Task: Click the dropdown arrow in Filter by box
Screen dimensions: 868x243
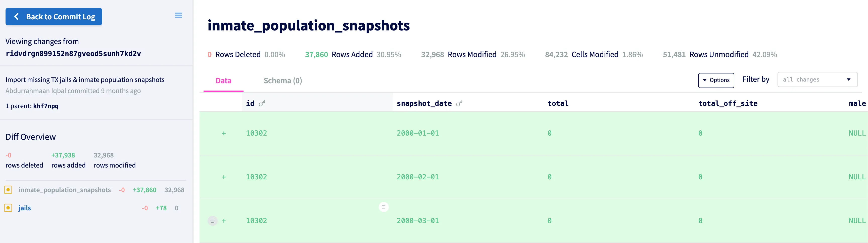Action: [848, 80]
